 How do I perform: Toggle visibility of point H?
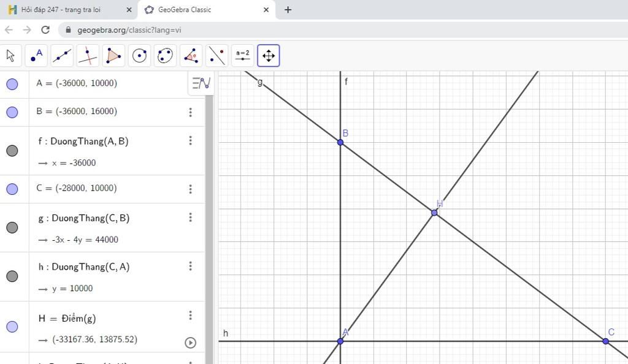pos(12,327)
